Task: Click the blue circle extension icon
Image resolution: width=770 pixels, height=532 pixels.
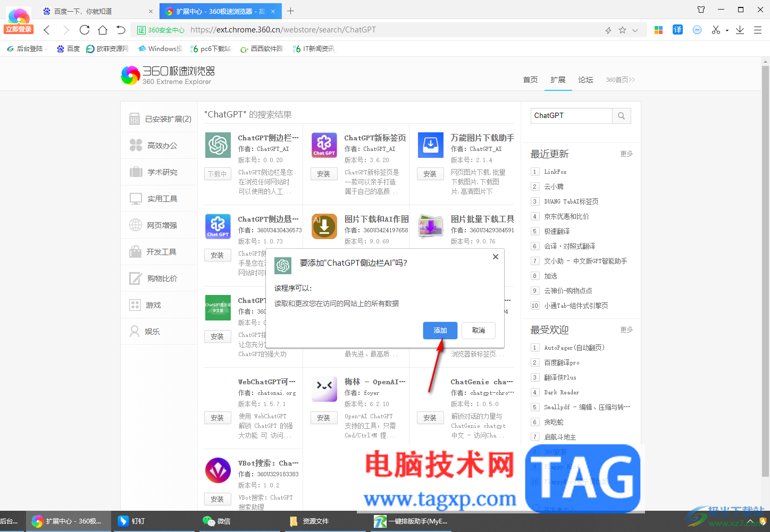Action: 697,30
